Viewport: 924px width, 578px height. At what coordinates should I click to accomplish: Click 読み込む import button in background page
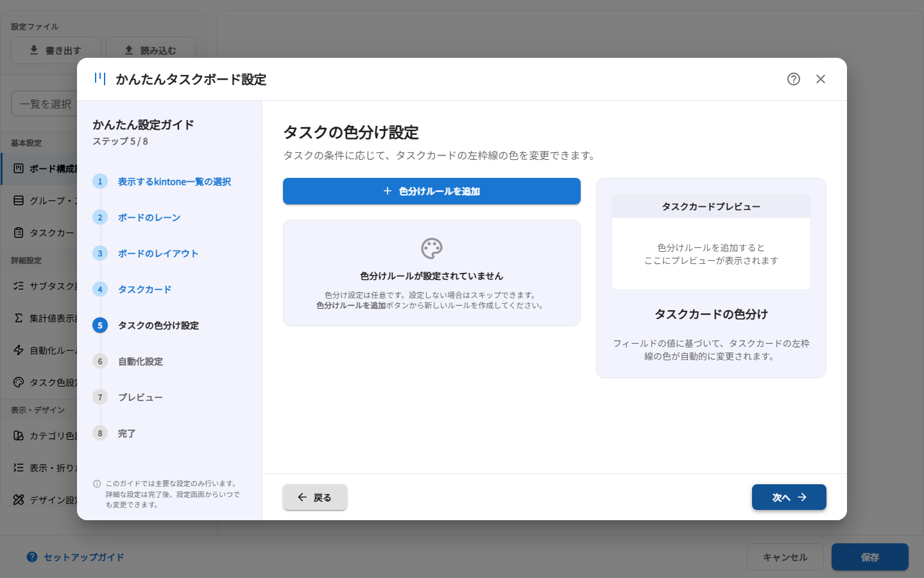pyautogui.click(x=151, y=50)
